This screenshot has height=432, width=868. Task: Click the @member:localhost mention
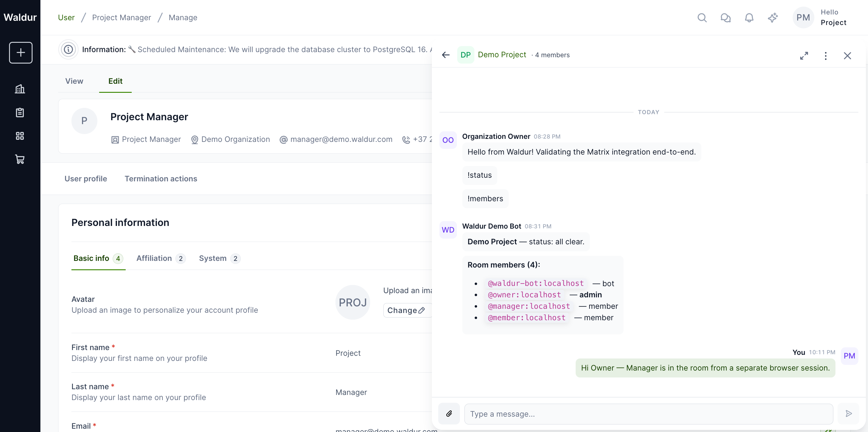(527, 318)
